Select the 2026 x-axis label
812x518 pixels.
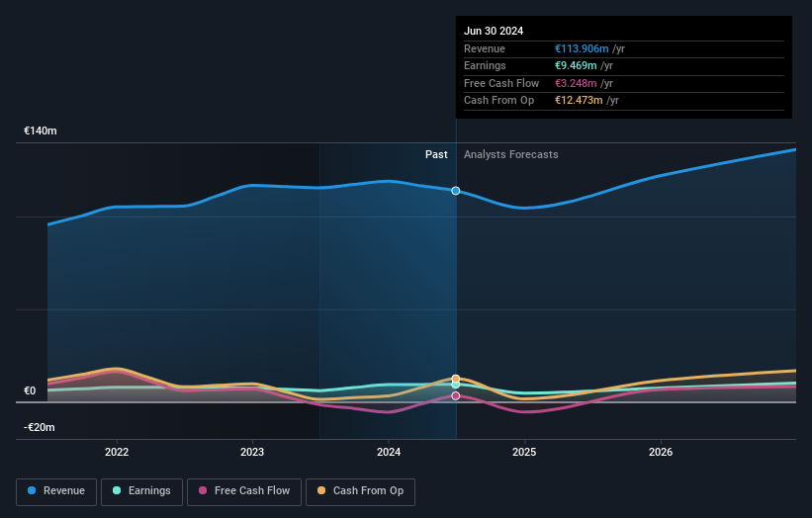point(661,452)
